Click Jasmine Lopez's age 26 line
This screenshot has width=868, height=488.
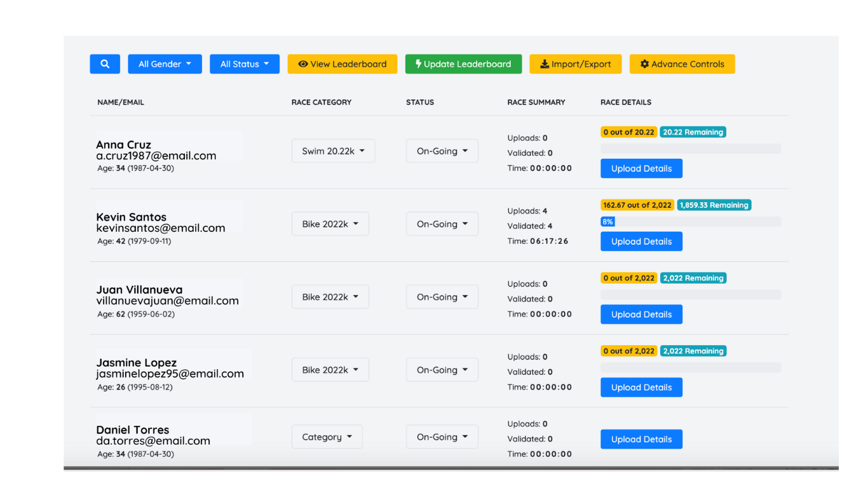pos(135,387)
